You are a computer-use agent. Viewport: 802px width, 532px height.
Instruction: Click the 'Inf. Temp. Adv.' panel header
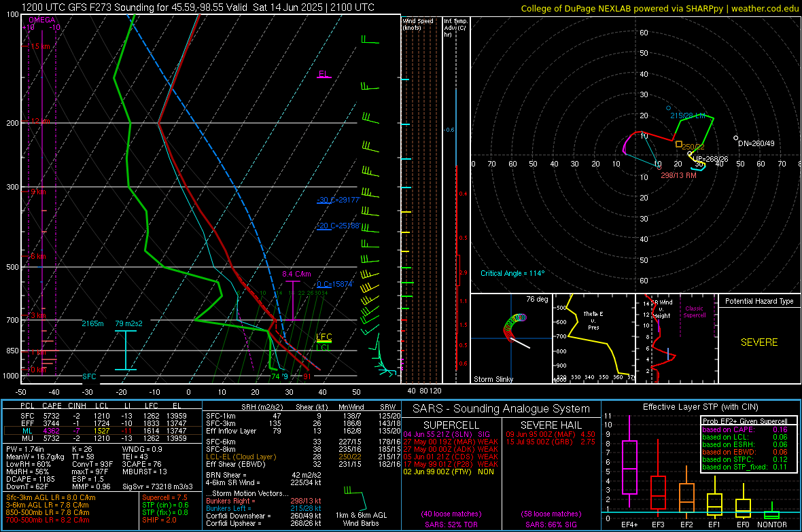(x=455, y=28)
